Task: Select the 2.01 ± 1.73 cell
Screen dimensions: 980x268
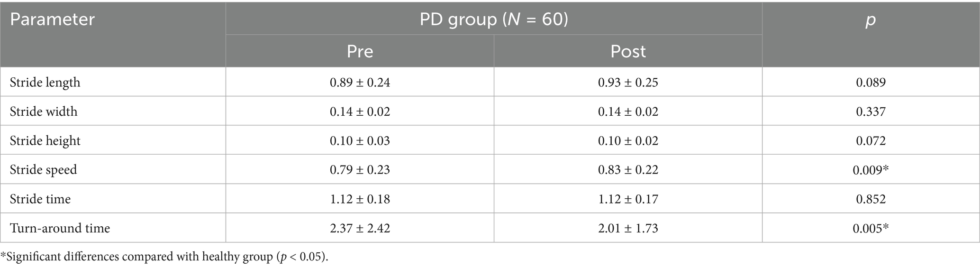Action: (628, 228)
